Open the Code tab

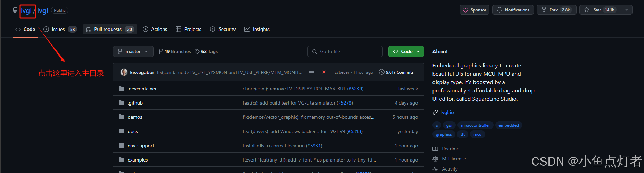click(25, 29)
